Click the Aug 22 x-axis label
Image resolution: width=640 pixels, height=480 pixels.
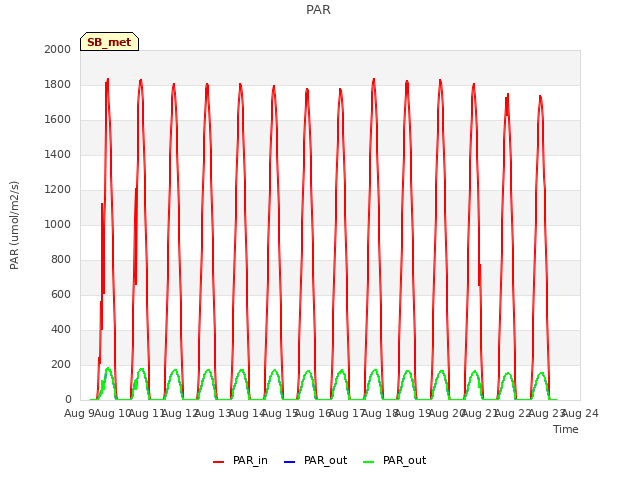[x=513, y=413]
